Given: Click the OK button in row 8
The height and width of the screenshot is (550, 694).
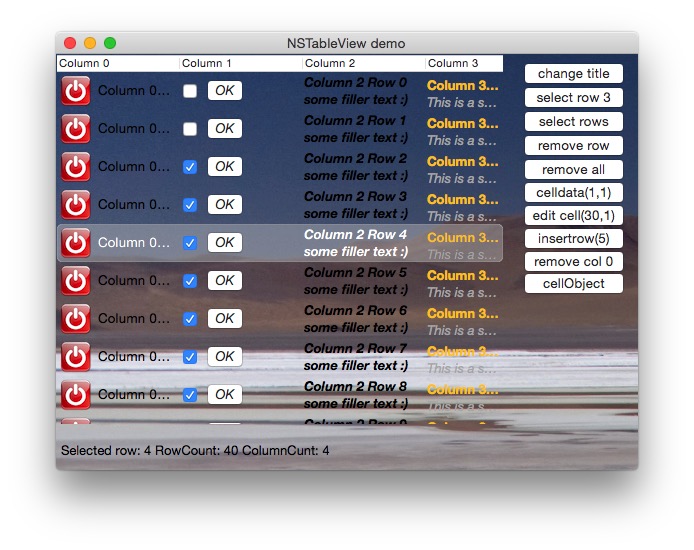Looking at the screenshot, I should pos(225,395).
